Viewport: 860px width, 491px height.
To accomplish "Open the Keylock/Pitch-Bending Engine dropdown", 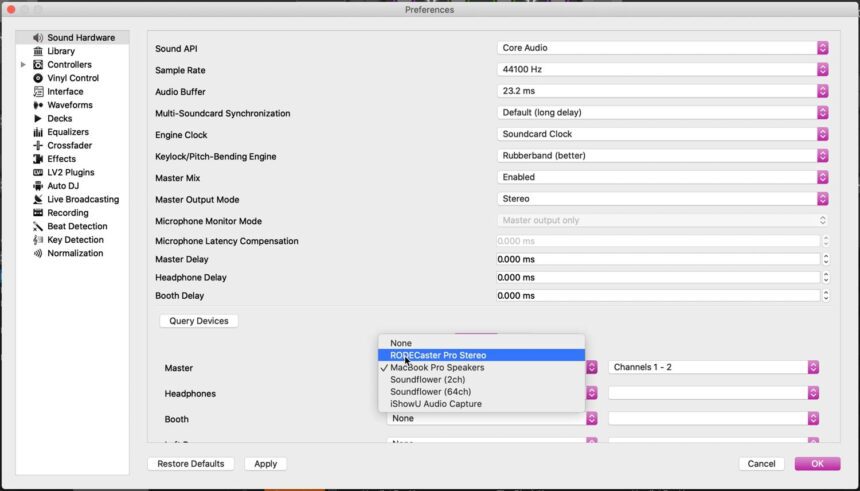I will point(663,156).
